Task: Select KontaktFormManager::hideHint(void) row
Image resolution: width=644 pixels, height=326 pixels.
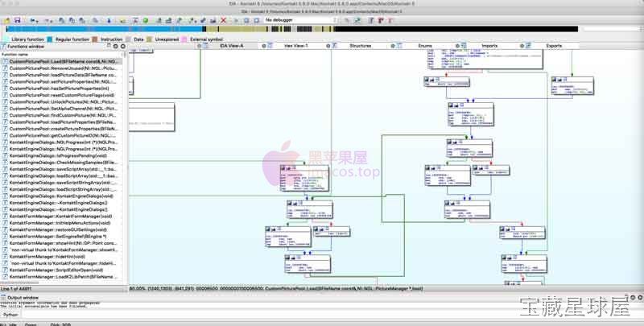Action: pos(62,257)
